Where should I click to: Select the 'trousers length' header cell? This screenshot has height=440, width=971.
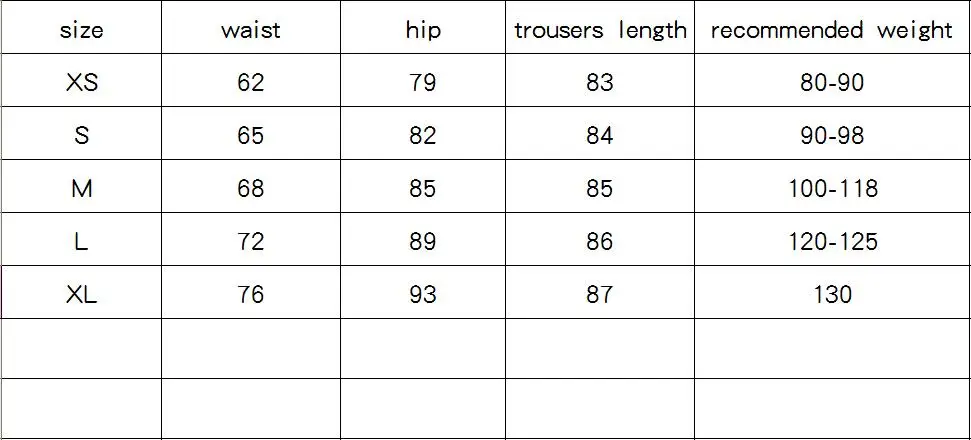600,27
